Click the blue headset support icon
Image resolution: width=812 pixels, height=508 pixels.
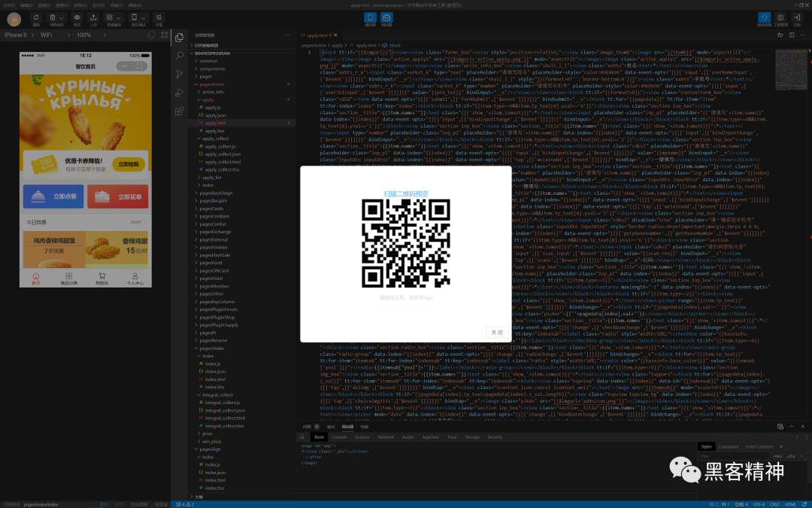click(x=764, y=17)
